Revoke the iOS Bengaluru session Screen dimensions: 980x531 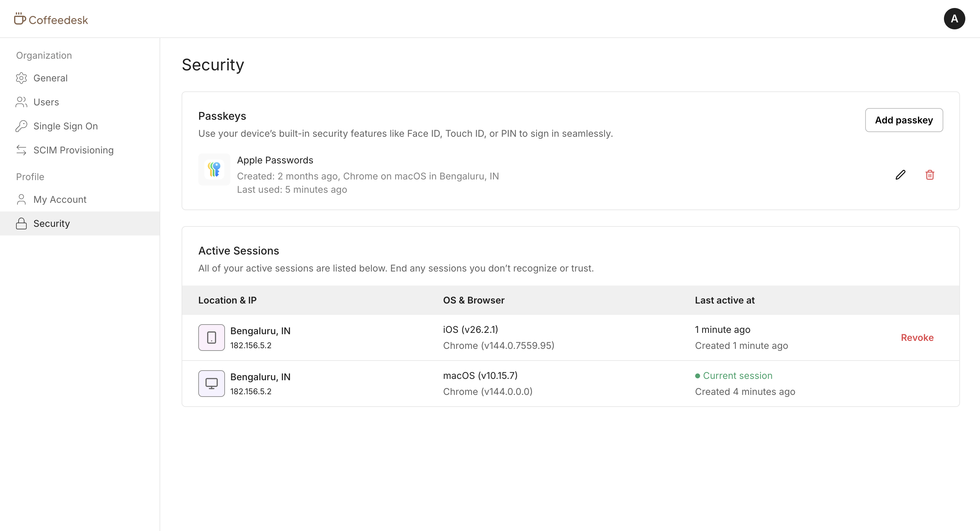tap(917, 338)
